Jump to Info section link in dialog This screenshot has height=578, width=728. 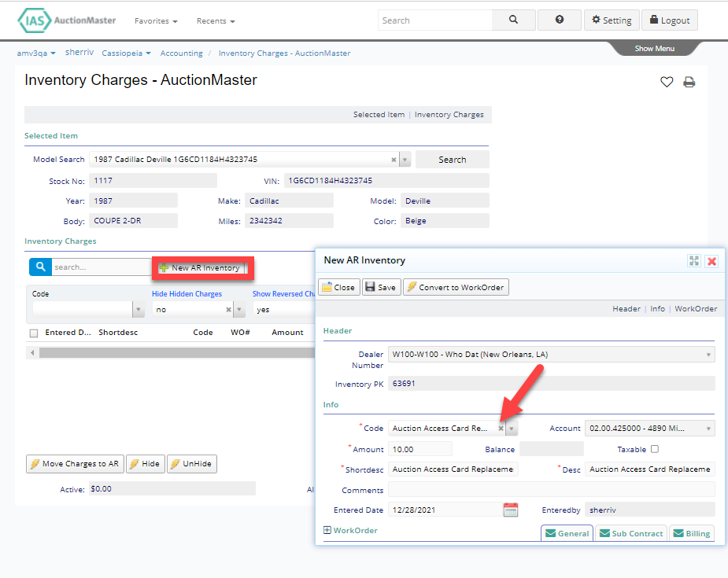(657, 308)
